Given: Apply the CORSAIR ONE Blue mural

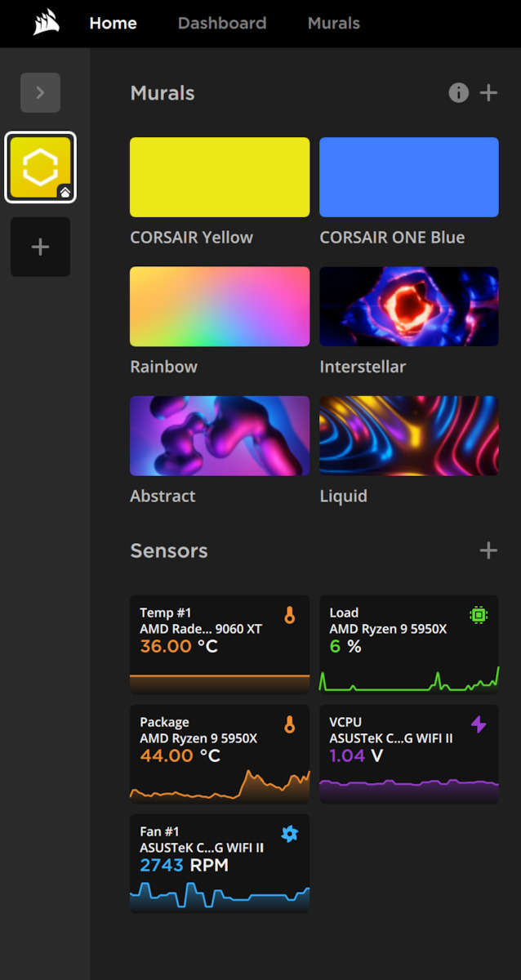Looking at the screenshot, I should tap(408, 177).
